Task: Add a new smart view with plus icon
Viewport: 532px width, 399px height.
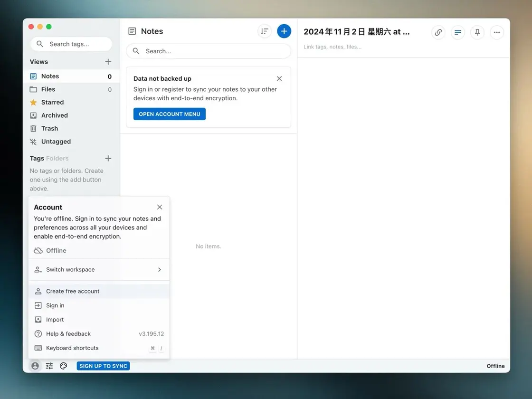Action: [x=108, y=62]
